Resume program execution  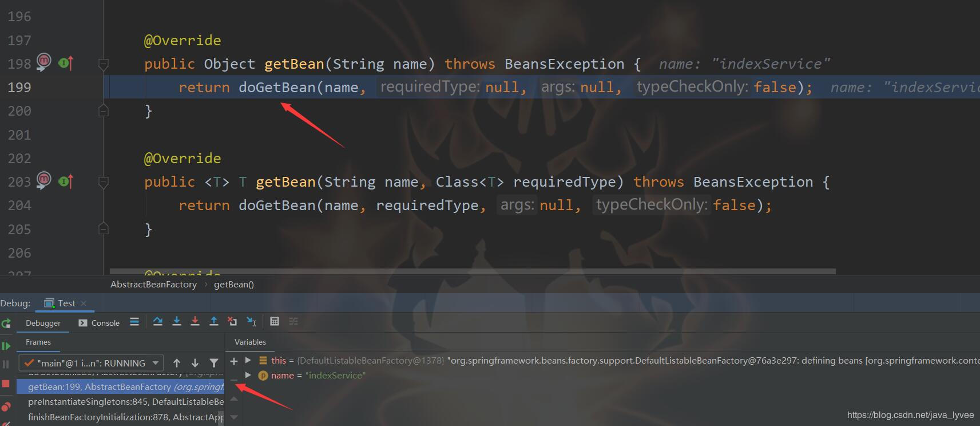pos(6,346)
